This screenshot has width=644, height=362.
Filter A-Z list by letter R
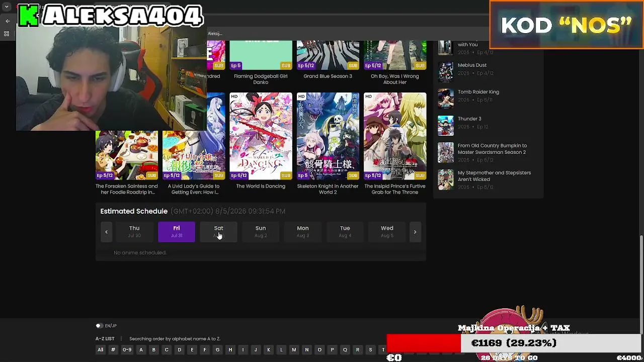[x=358, y=350]
